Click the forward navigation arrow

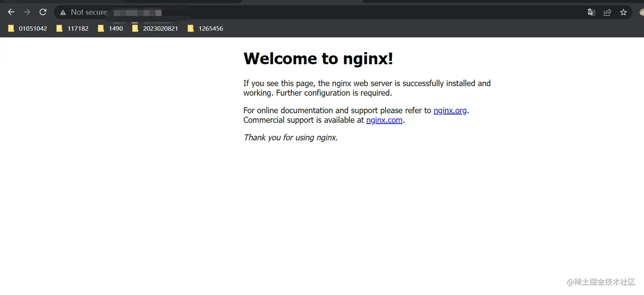click(27, 12)
